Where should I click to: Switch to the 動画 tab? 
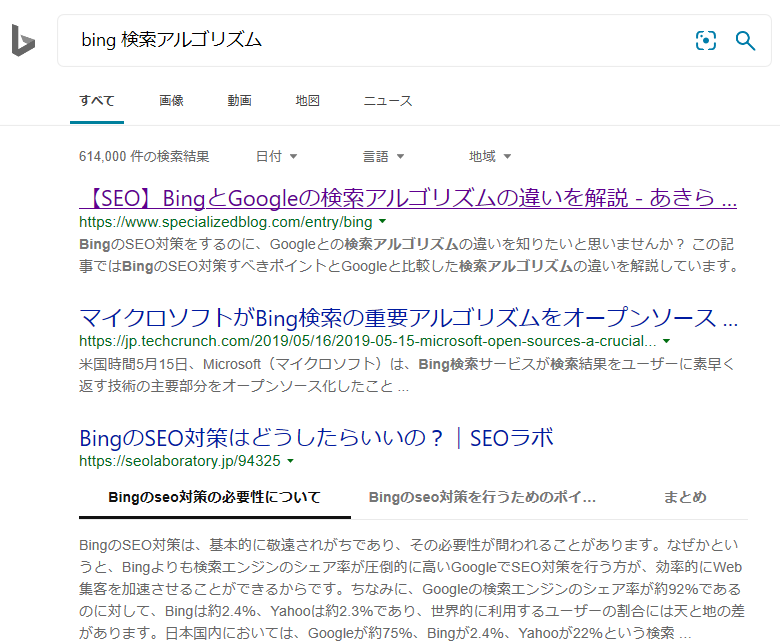tap(239, 101)
